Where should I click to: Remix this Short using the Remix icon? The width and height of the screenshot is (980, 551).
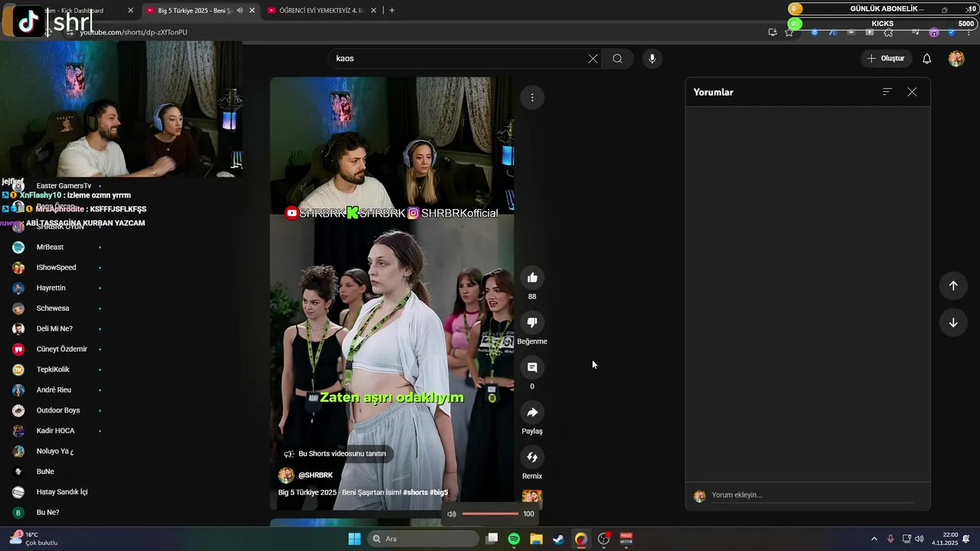point(532,457)
